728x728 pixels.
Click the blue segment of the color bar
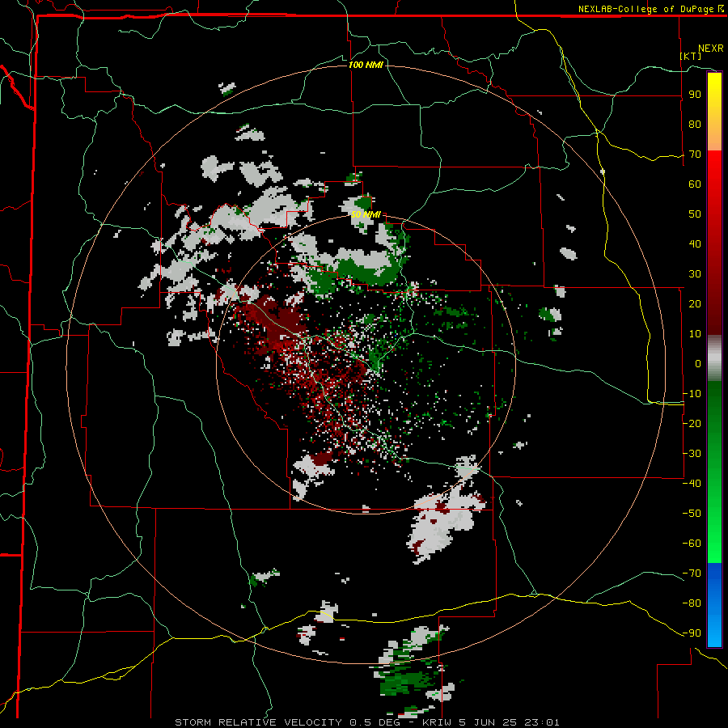pyautogui.click(x=714, y=604)
